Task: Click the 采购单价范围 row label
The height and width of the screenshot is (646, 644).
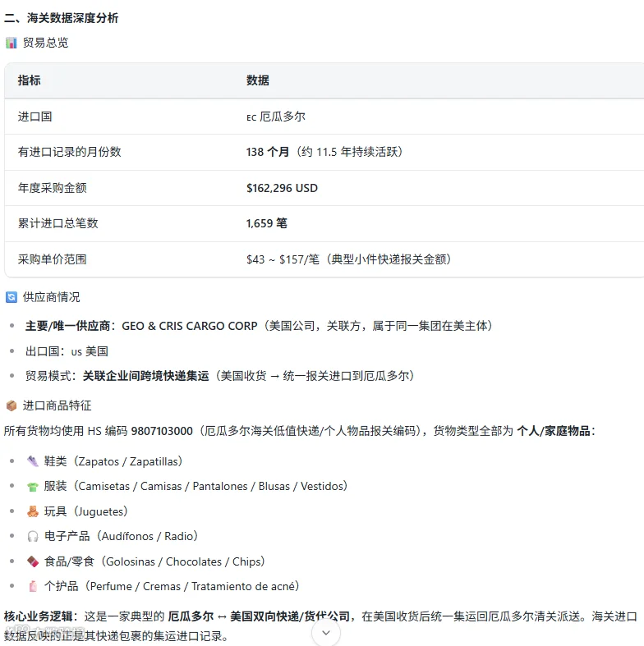Action: tap(53, 259)
